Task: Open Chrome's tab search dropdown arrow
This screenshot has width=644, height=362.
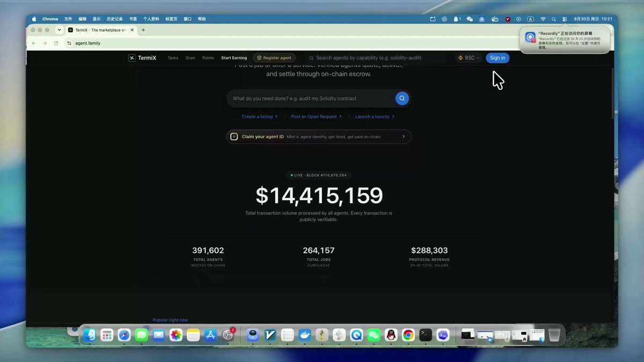Action: coord(59,30)
